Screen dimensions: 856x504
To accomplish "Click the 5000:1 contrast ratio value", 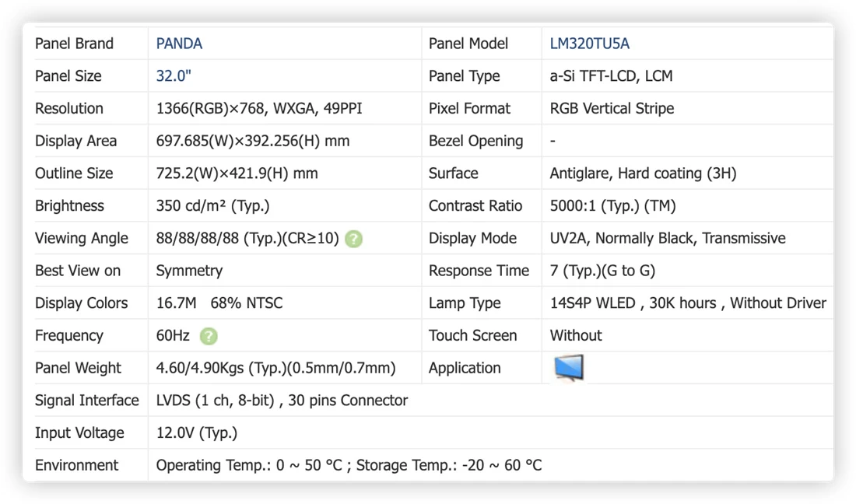I will [612, 205].
